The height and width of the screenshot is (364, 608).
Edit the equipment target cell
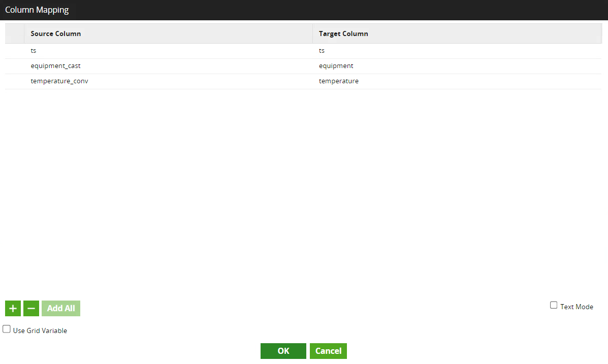click(456, 66)
